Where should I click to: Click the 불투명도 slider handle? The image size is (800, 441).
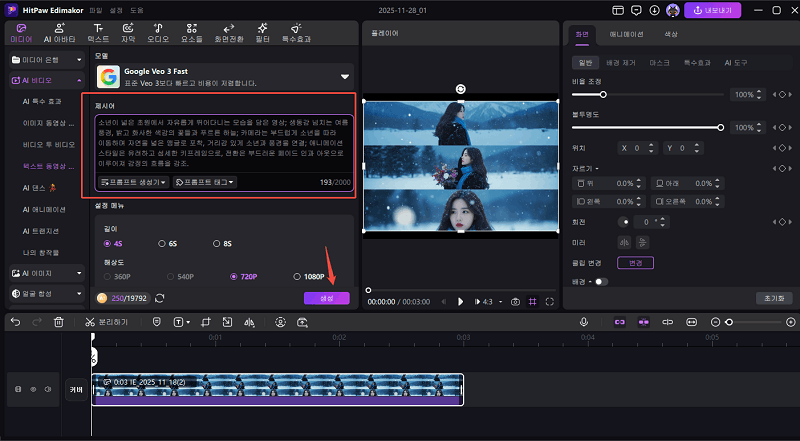tap(720, 128)
